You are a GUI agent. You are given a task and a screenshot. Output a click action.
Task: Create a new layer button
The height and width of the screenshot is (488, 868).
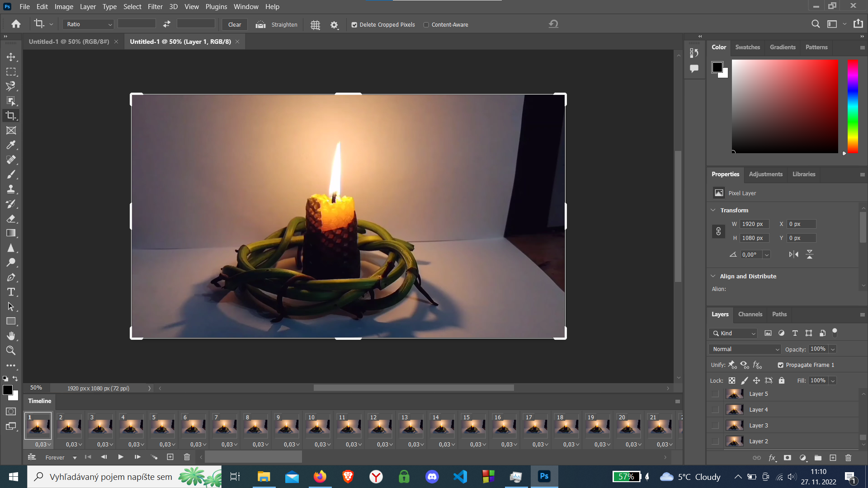point(833,458)
